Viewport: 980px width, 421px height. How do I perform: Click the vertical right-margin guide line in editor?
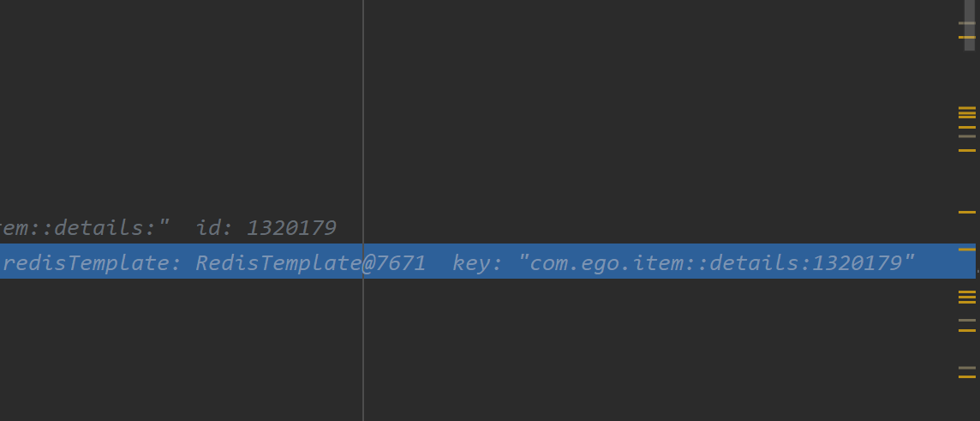point(363,125)
